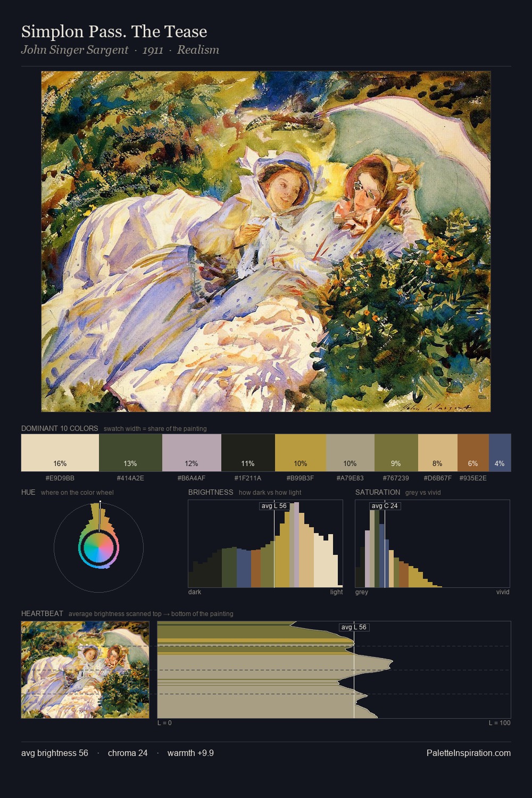Screen dimensions: 532x798
Task: Click the small heartbeat painting thumbnail
Action: (85, 670)
